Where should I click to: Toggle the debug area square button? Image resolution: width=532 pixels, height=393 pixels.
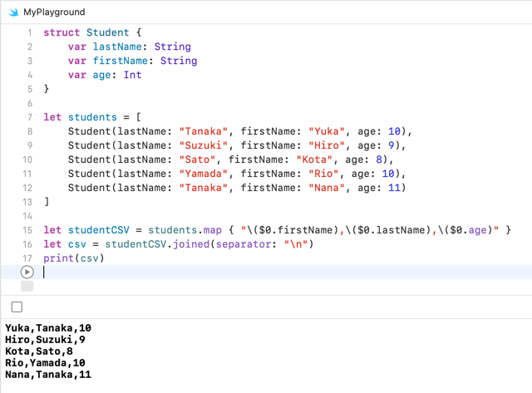(x=17, y=307)
